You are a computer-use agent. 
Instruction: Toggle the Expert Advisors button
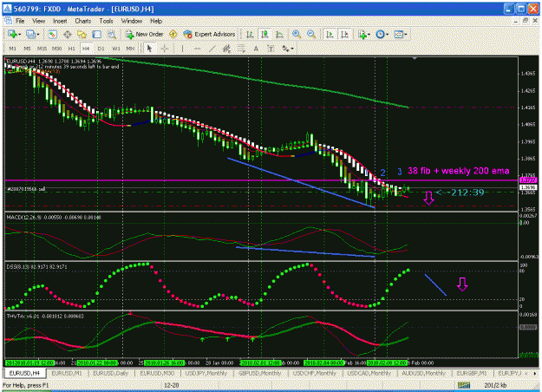tap(209, 34)
